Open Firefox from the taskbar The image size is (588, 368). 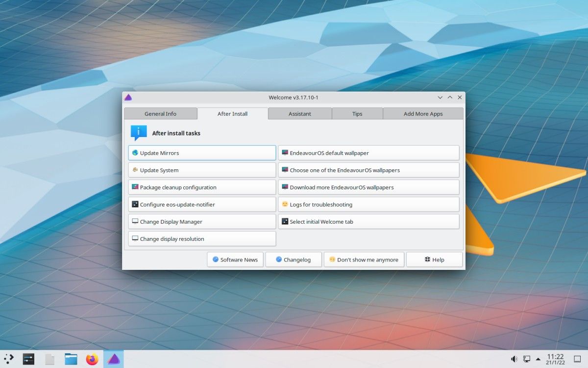(92, 359)
